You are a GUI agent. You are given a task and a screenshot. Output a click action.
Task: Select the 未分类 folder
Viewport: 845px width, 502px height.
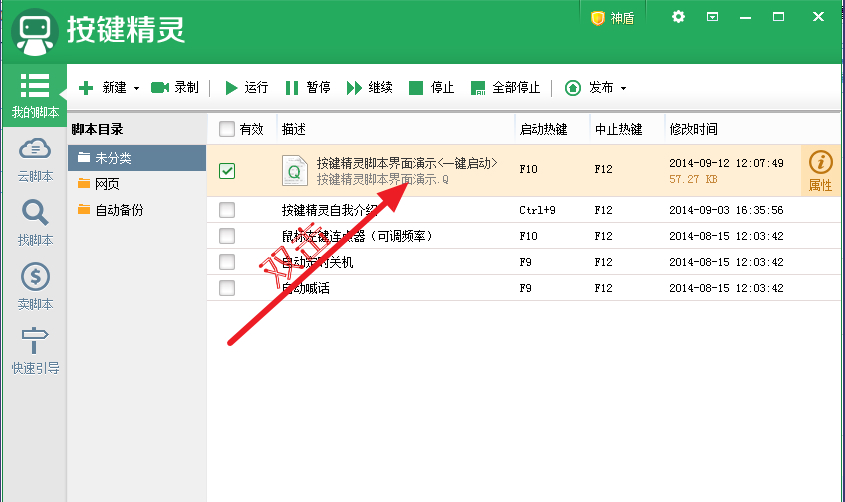pos(137,158)
